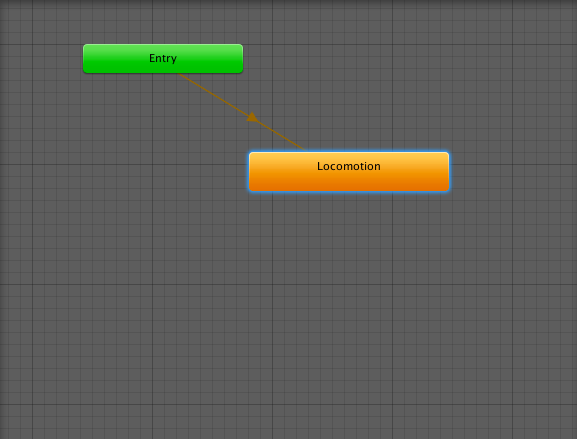Click the right end of the Locomotion node
This screenshot has height=439, width=577.
click(444, 171)
